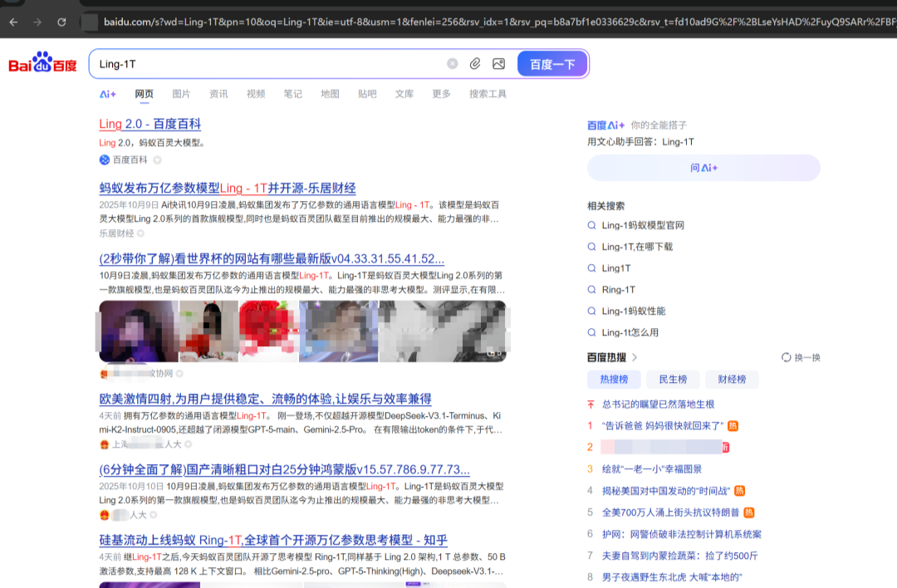This screenshot has width=897, height=588.
Task: Go back with browser back arrow
Action: tap(14, 22)
